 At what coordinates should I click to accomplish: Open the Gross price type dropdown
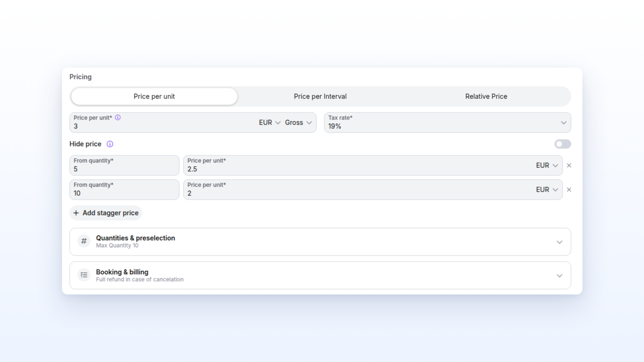coord(298,123)
